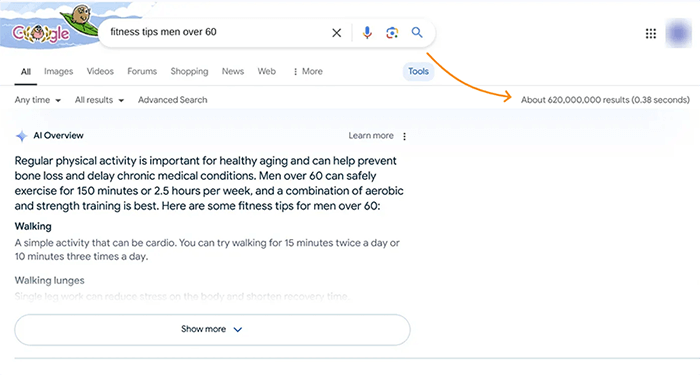Start voice search with the microphone icon
The width and height of the screenshot is (700, 375).
pos(367,33)
